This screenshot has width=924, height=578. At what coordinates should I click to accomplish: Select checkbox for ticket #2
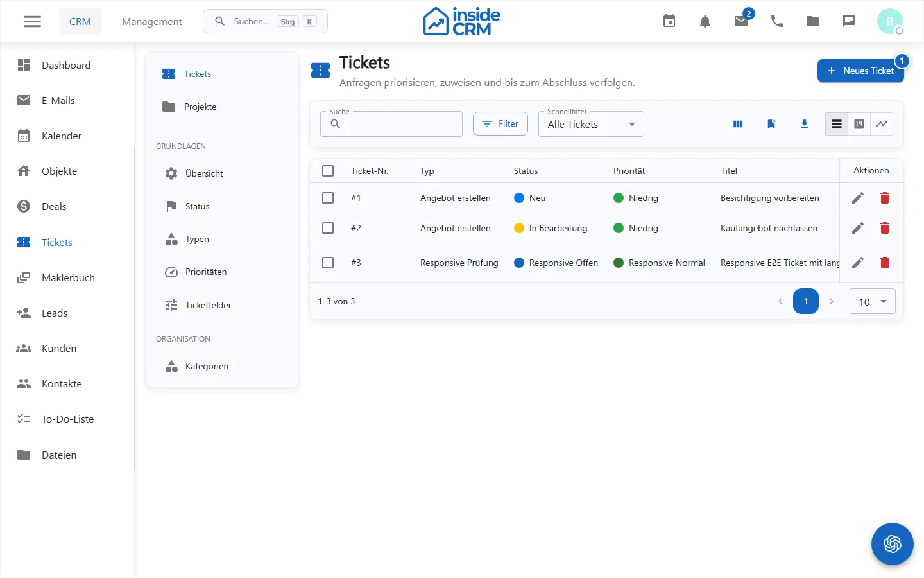pyautogui.click(x=328, y=228)
